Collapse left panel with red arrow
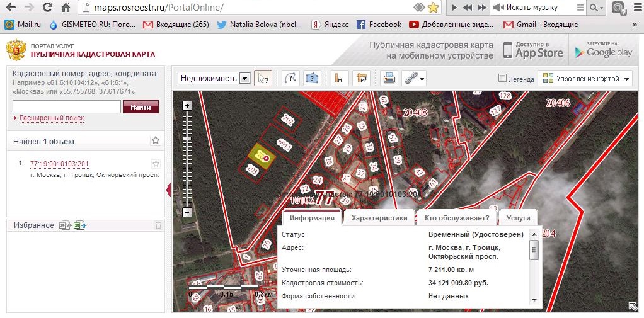This screenshot has height=318, width=644. click(168, 190)
